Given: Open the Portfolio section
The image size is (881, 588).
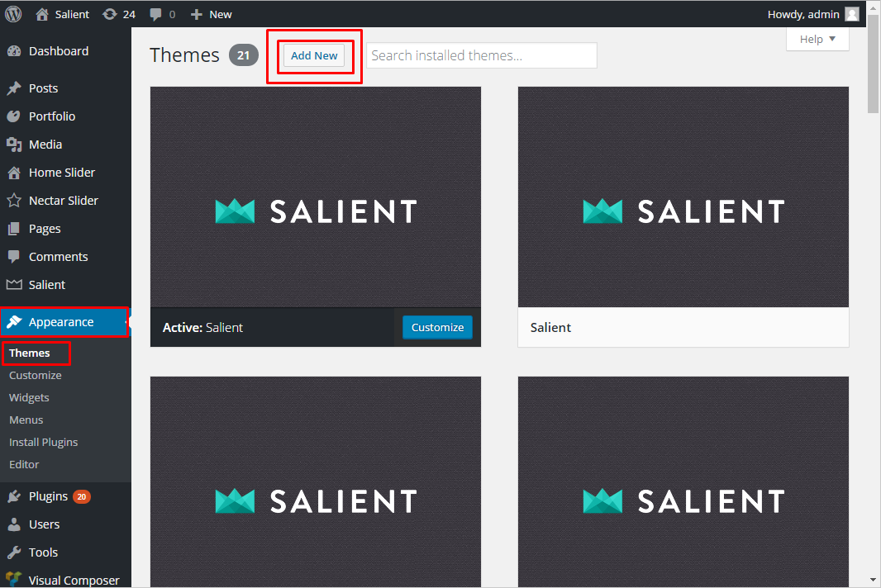Looking at the screenshot, I should [x=66, y=116].
